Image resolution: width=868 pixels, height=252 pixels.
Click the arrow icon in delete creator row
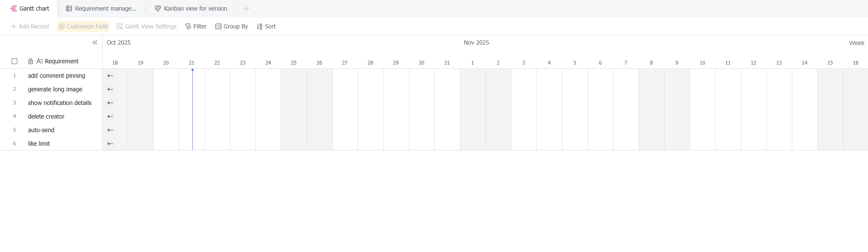pyautogui.click(x=110, y=116)
